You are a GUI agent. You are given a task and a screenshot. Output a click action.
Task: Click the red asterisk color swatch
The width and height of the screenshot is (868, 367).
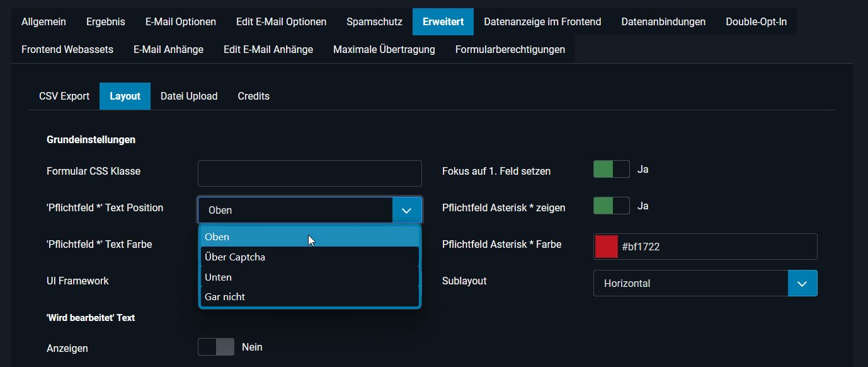(606, 247)
